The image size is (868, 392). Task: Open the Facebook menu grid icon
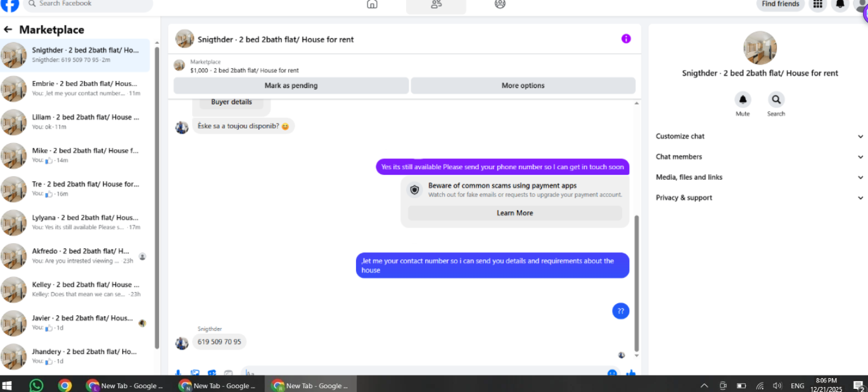click(x=817, y=4)
